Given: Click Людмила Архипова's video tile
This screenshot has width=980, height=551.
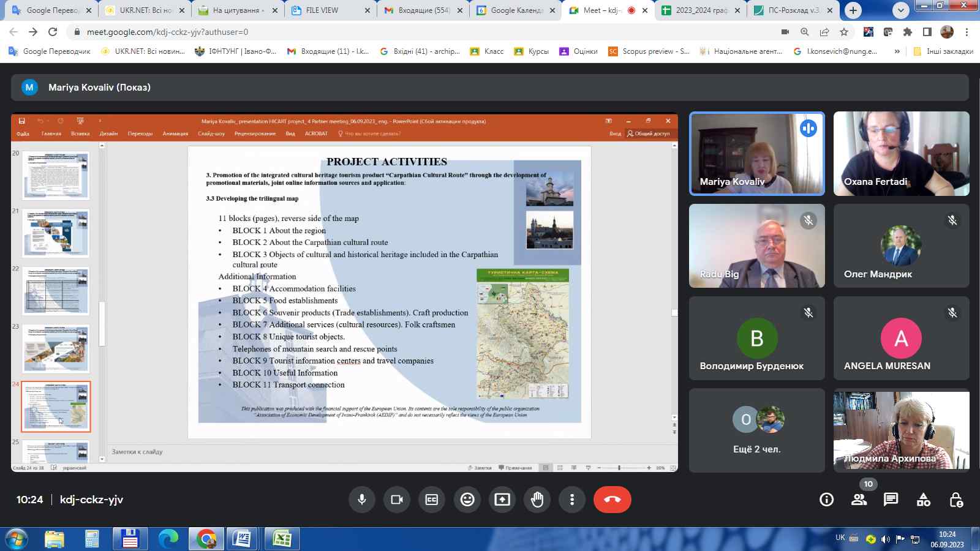Looking at the screenshot, I should click(x=901, y=431).
